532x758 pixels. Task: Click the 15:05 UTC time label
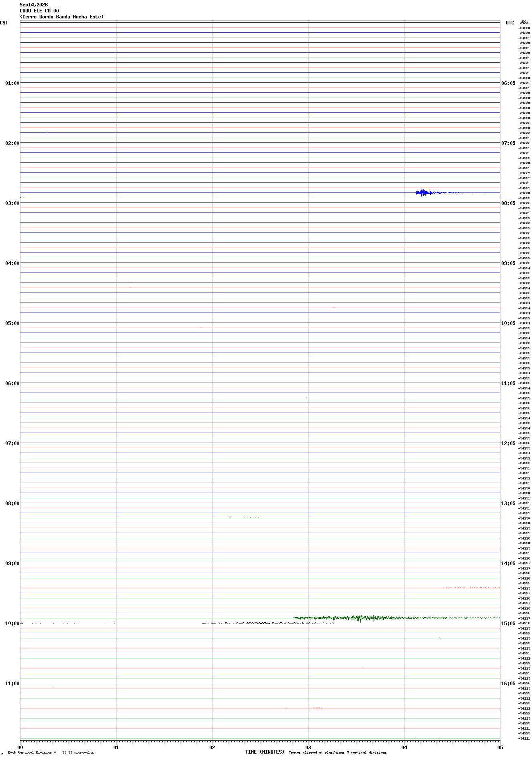[508, 624]
